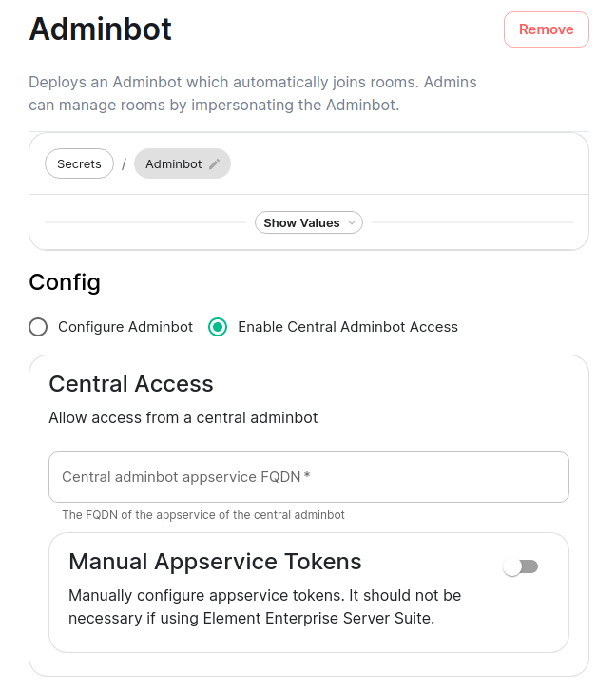Viewport: 616px width, 691px height.
Task: Select the Adminbot breadcrumb chip
Action: coord(174,164)
